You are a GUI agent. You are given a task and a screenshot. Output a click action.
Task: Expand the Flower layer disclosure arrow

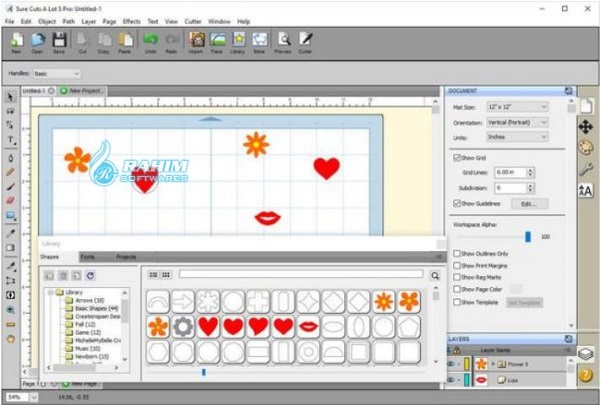point(493,364)
